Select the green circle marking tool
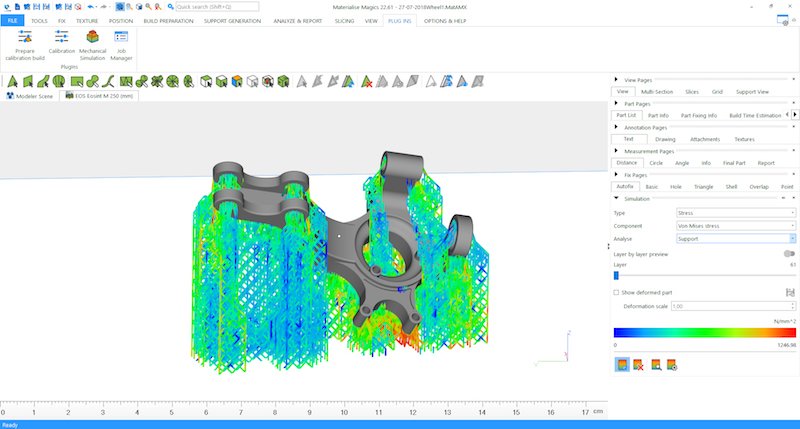 [59, 81]
